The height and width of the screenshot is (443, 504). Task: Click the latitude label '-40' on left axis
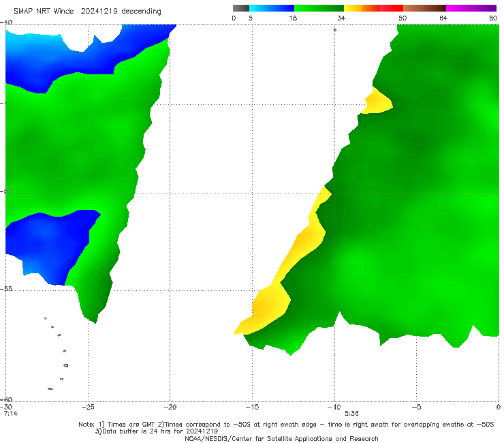[6, 22]
